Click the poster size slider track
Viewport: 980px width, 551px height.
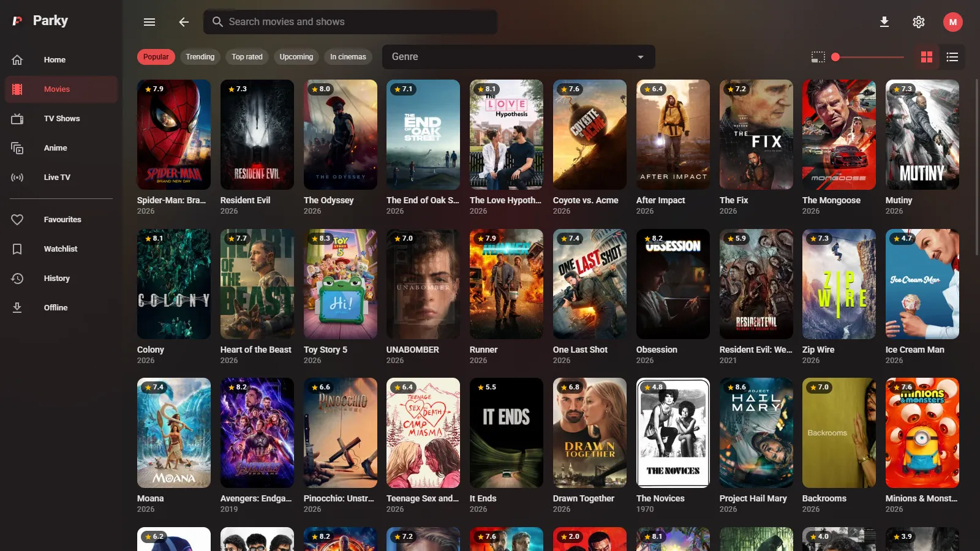tap(869, 57)
